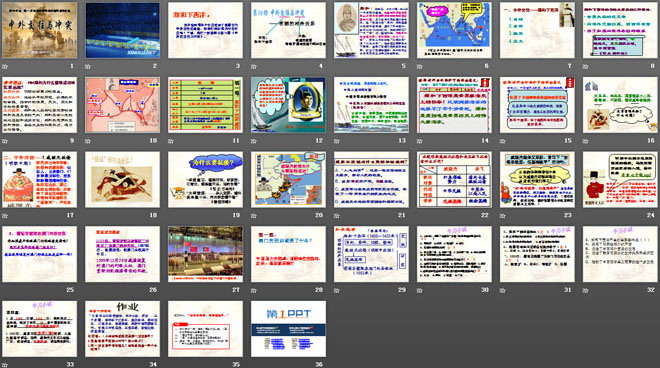Select slide 34 thumbnail 作业
Image resolution: width=660 pixels, height=368 pixels.
coord(122,328)
